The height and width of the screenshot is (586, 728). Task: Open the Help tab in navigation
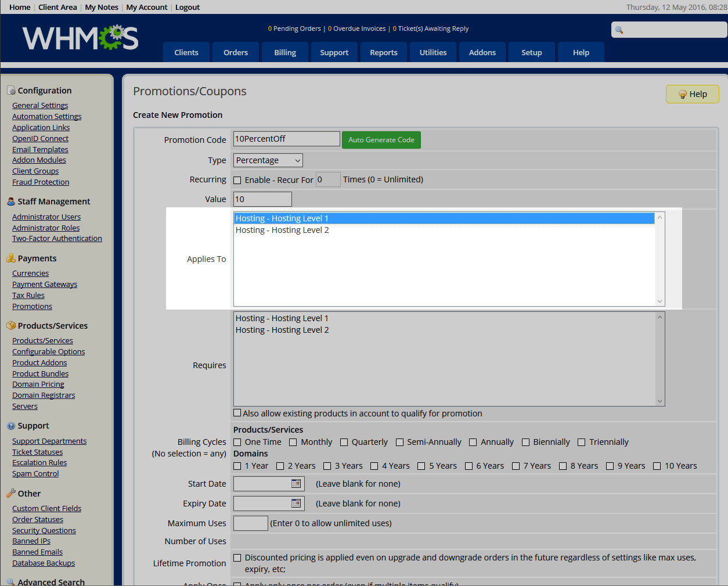[x=581, y=52]
